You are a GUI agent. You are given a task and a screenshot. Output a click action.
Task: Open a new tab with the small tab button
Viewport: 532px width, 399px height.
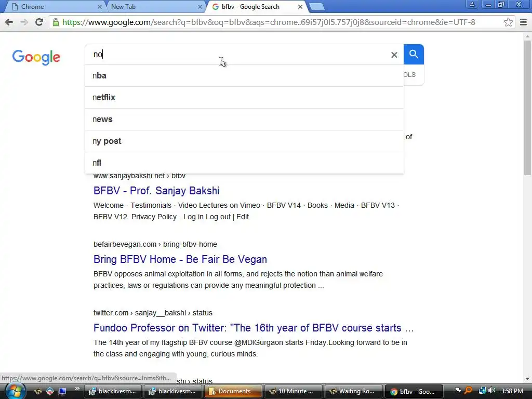click(316, 7)
